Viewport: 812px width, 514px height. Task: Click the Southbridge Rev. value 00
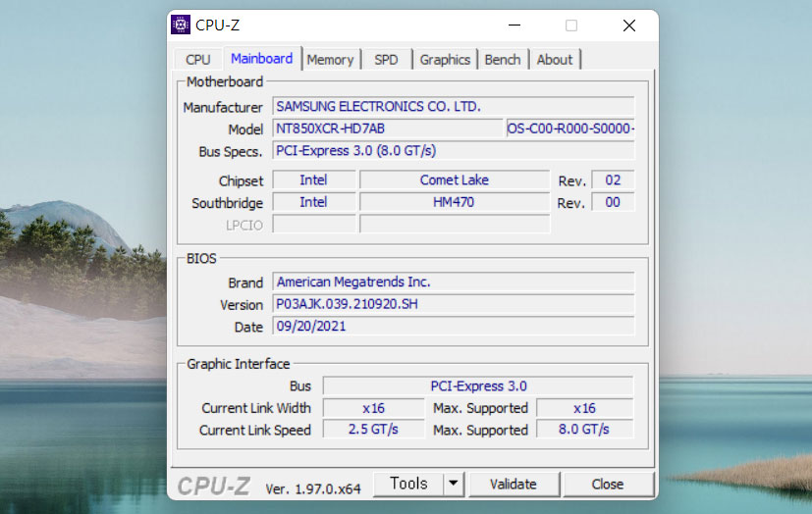click(613, 202)
